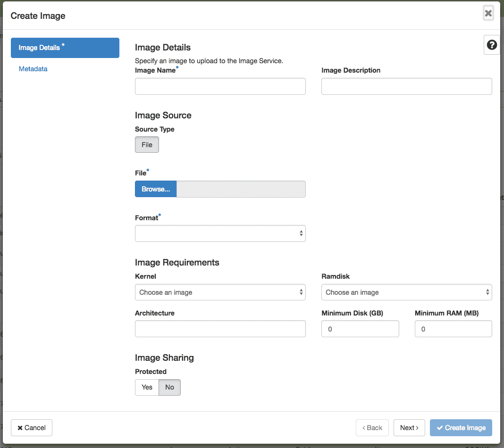Click the Image Description field
504x448 pixels.
click(406, 86)
